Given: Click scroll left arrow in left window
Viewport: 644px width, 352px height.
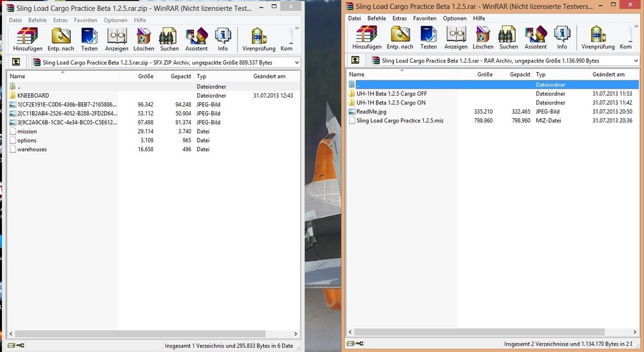Looking at the screenshot, I should coord(11,334).
